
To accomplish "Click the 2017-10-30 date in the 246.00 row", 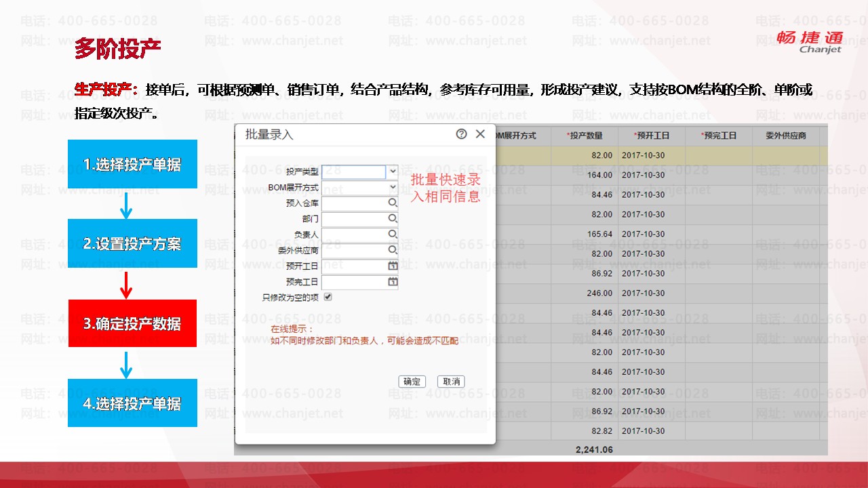I will pyautogui.click(x=643, y=293).
